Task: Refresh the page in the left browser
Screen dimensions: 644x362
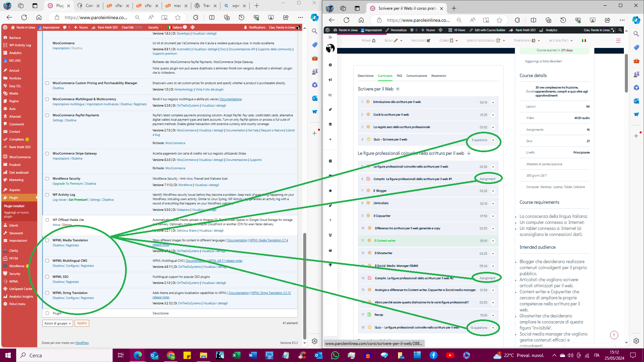Action: 24,17
